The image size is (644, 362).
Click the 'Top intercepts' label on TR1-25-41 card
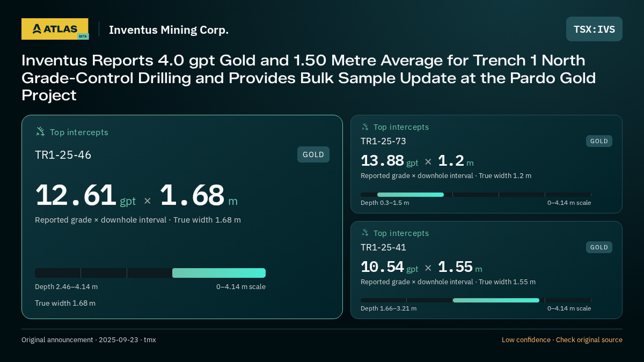point(401,233)
